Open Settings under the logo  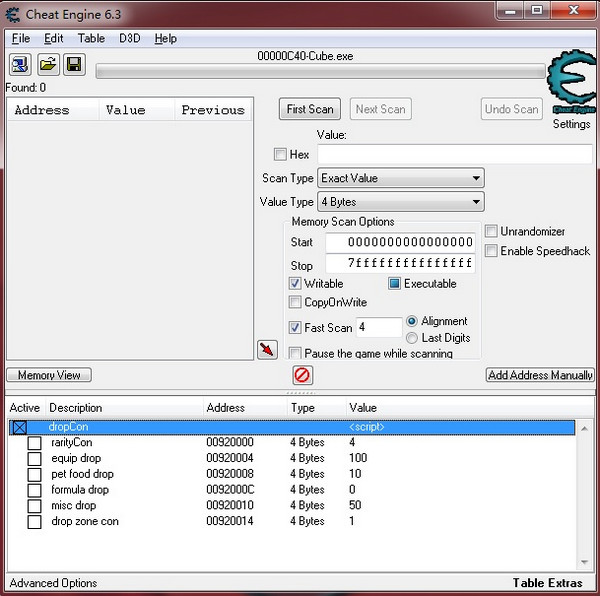[x=571, y=124]
